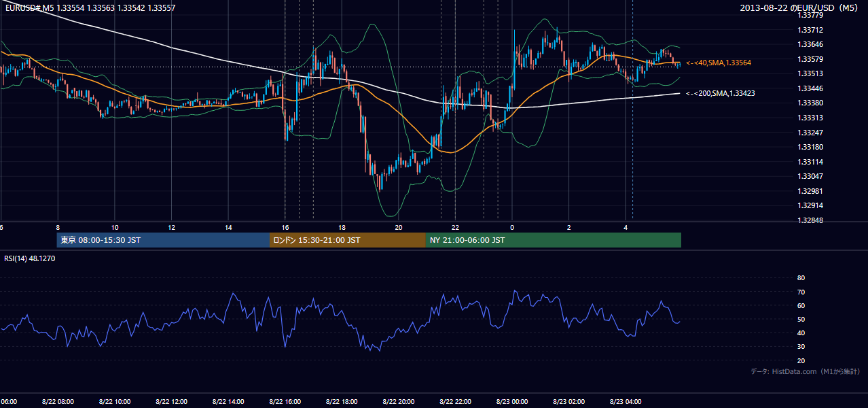The image size is (868, 408).
Task: Click the bottom time label "8/22 20:00"
Action: click(x=399, y=402)
